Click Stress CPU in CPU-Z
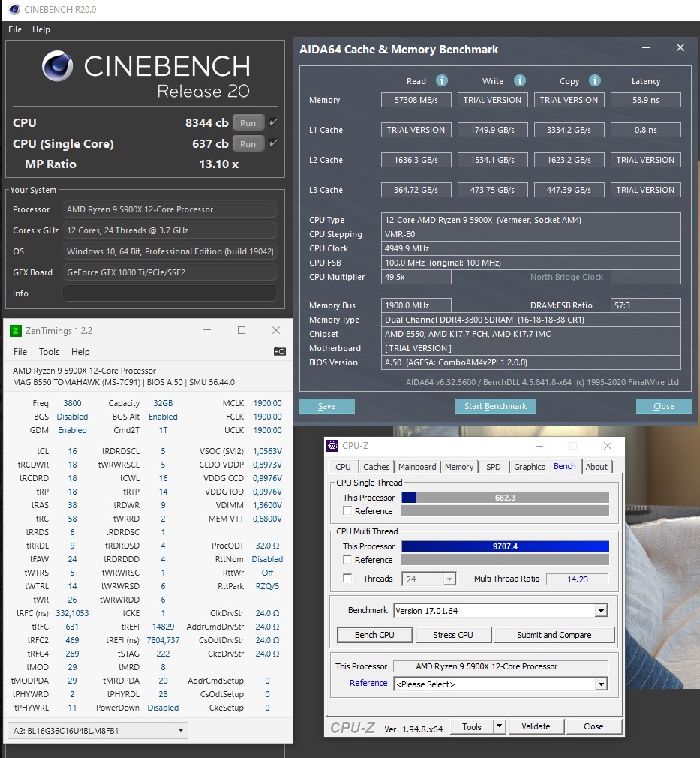The image size is (700, 758). point(453,635)
